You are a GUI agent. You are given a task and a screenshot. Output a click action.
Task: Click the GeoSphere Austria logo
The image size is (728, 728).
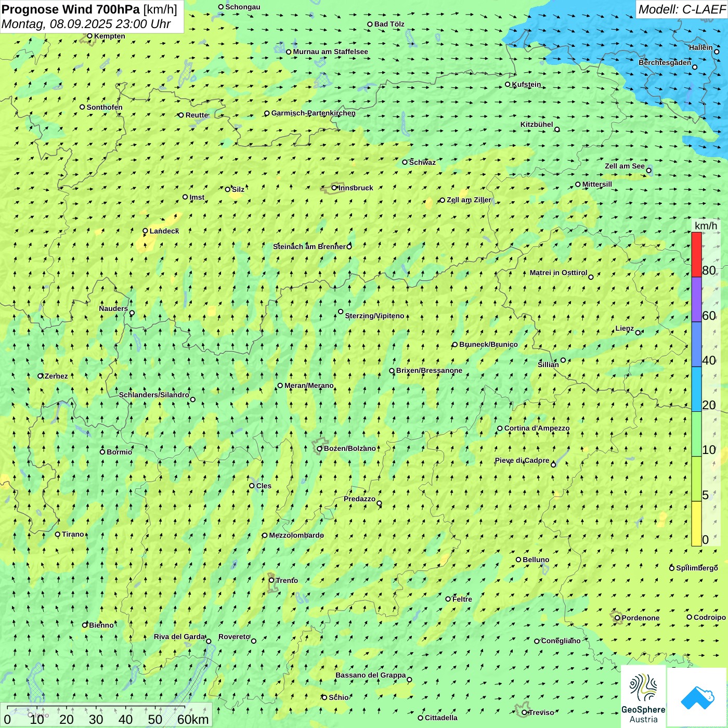643,697
